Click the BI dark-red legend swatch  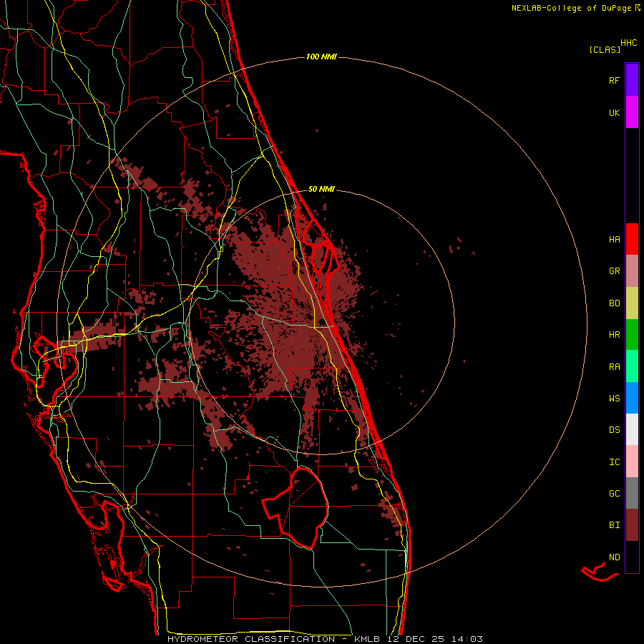pyautogui.click(x=632, y=525)
